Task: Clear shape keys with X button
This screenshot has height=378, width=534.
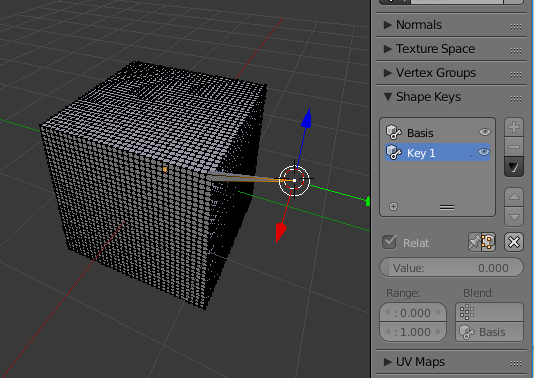Action: tap(514, 242)
